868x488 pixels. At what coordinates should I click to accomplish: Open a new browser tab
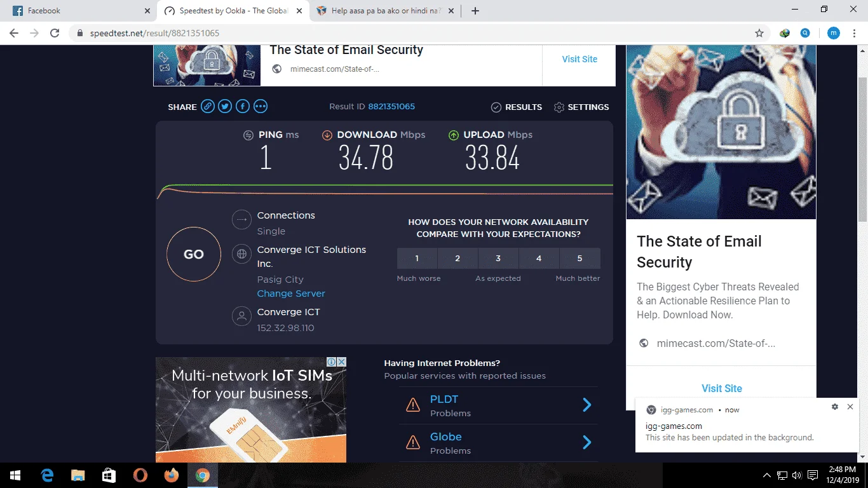tap(475, 11)
